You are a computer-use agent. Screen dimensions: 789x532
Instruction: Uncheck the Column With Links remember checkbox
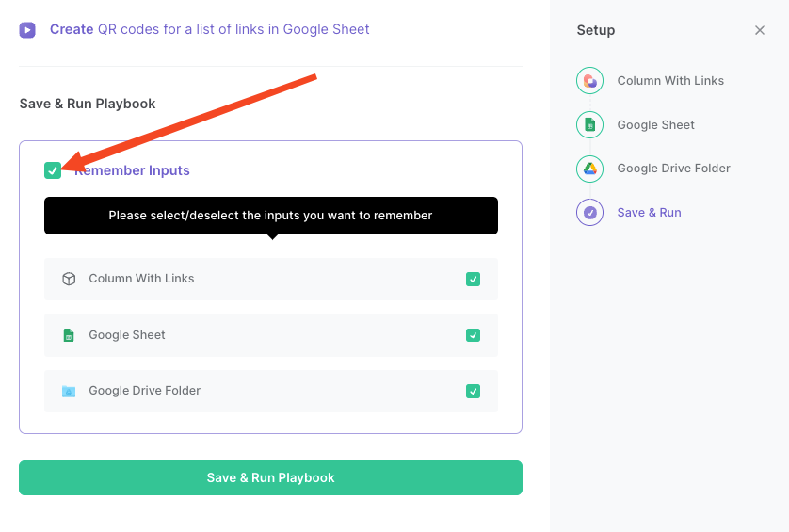[473, 279]
